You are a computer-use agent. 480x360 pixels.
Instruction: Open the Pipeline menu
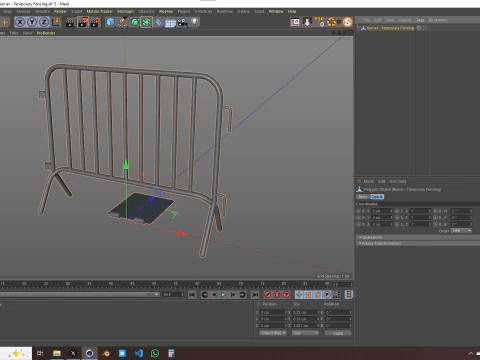pyautogui.click(x=166, y=11)
